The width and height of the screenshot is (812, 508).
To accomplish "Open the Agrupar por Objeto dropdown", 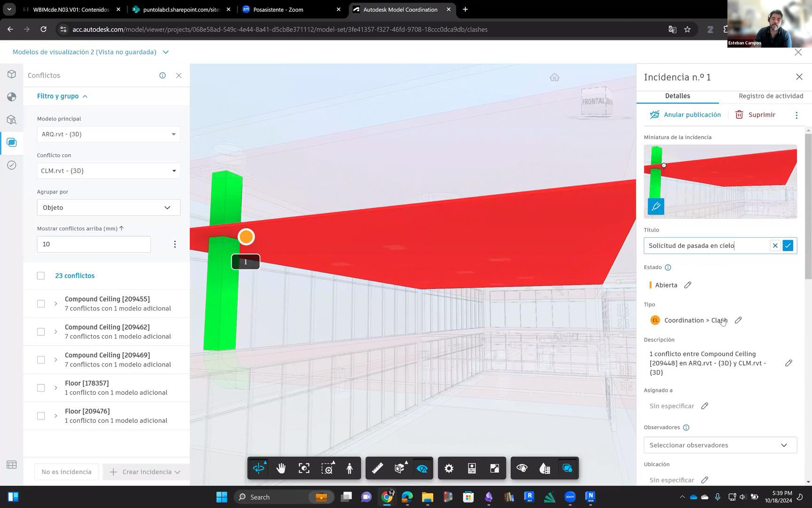I will pyautogui.click(x=109, y=207).
